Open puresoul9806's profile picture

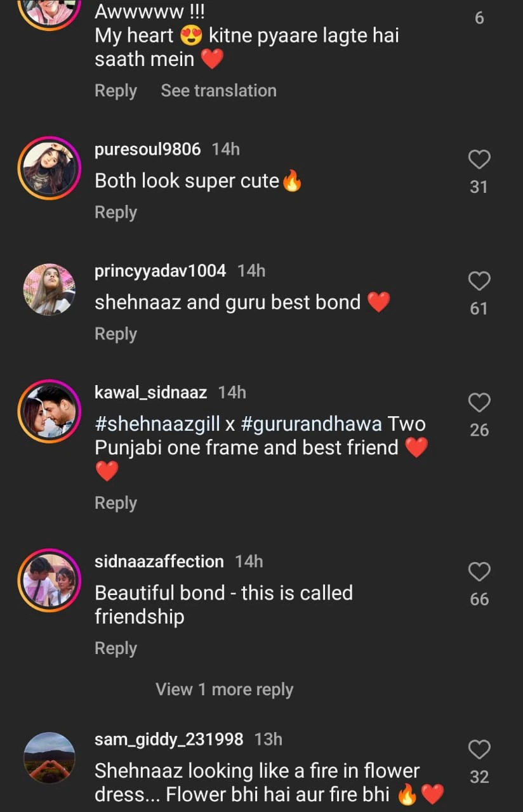(x=49, y=168)
